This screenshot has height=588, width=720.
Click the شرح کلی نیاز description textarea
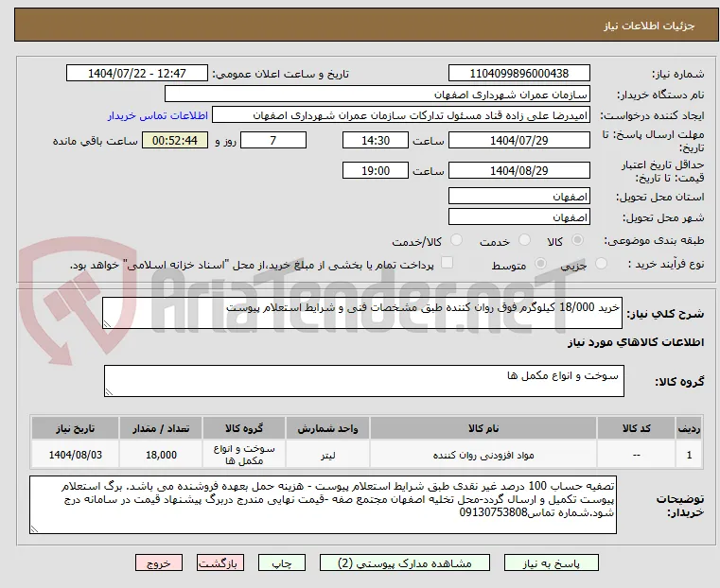click(x=361, y=313)
